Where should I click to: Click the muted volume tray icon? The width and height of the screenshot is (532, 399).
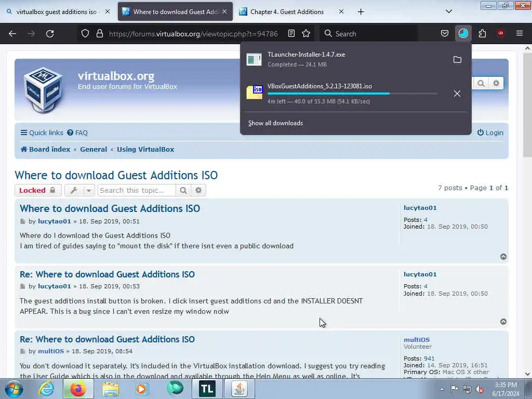[x=480, y=390]
